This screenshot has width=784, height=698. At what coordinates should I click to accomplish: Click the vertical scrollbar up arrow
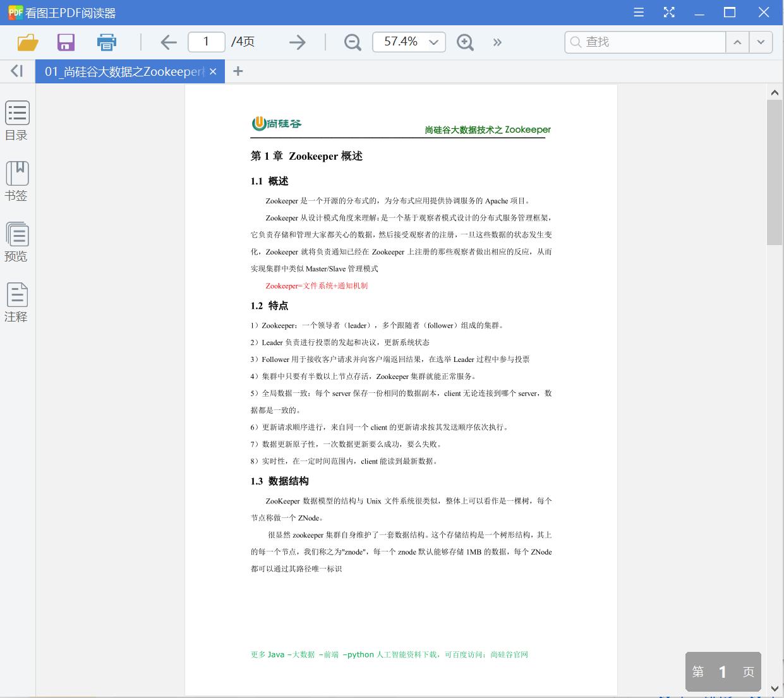[775, 93]
